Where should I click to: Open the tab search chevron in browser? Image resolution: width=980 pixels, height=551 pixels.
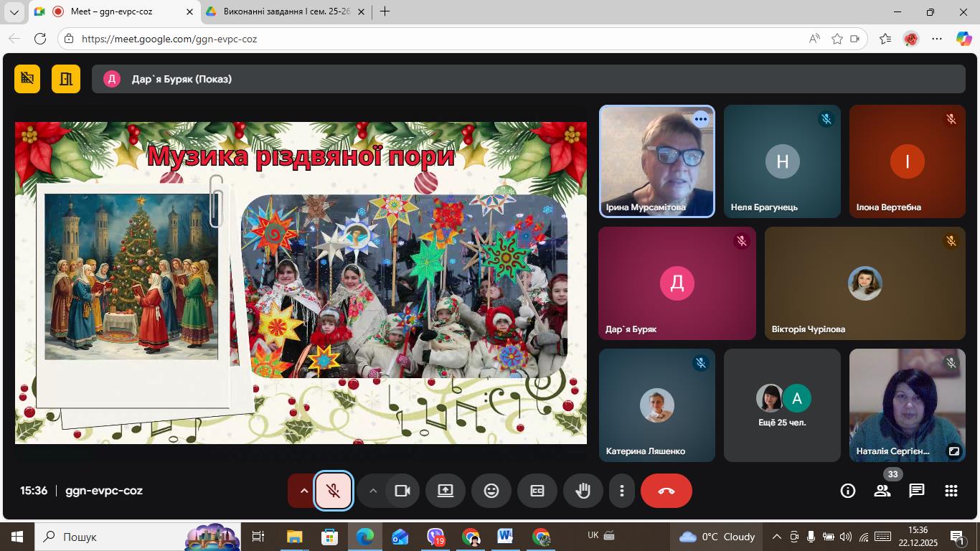click(x=14, y=12)
